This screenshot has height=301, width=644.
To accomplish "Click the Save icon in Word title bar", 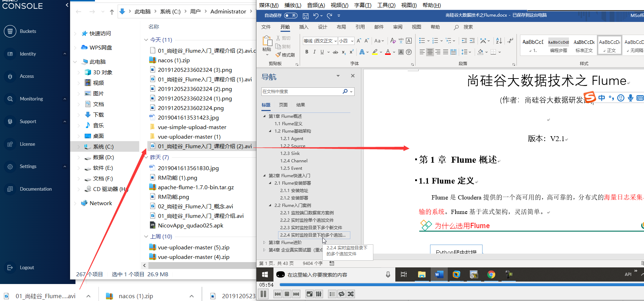I will coord(306,16).
